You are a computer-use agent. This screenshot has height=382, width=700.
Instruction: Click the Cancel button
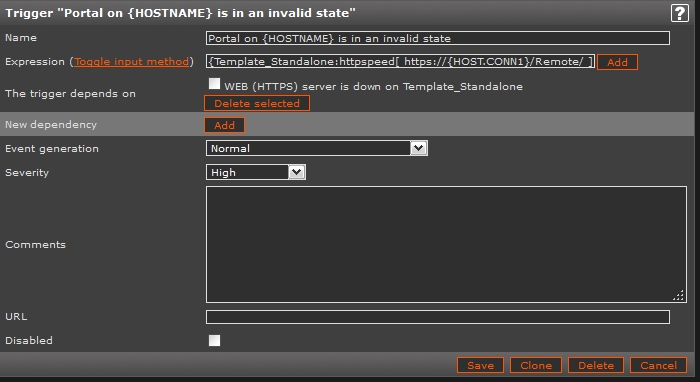pos(658,365)
